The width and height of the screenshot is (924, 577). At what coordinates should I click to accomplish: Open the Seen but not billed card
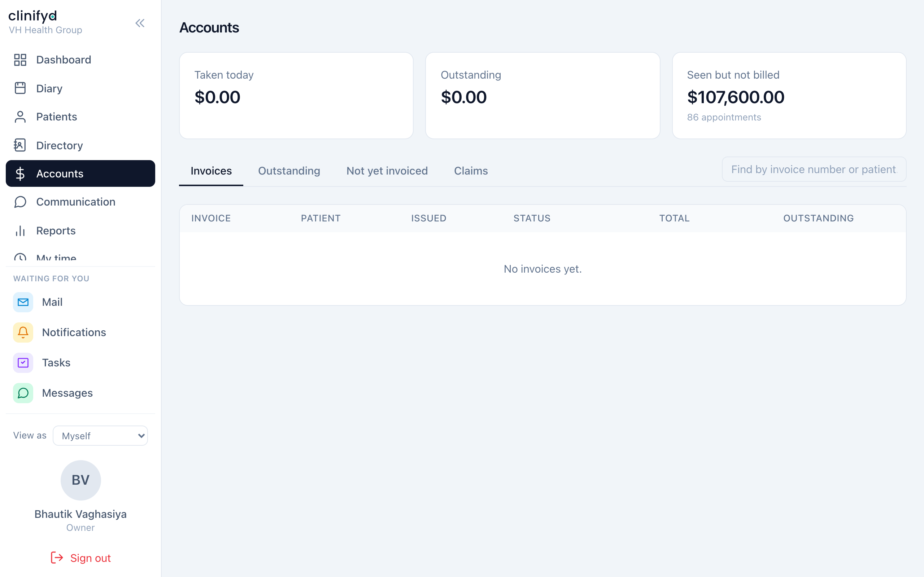789,96
